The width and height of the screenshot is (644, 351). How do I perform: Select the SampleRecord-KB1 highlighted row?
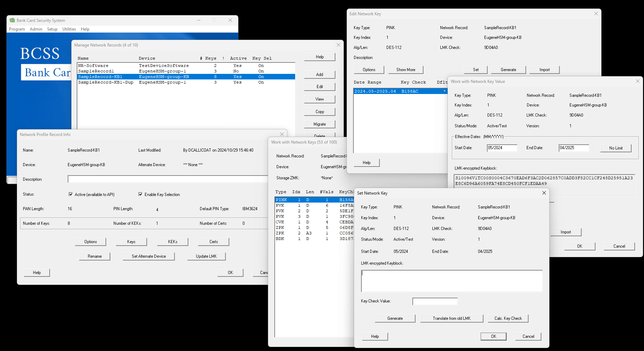click(x=186, y=77)
